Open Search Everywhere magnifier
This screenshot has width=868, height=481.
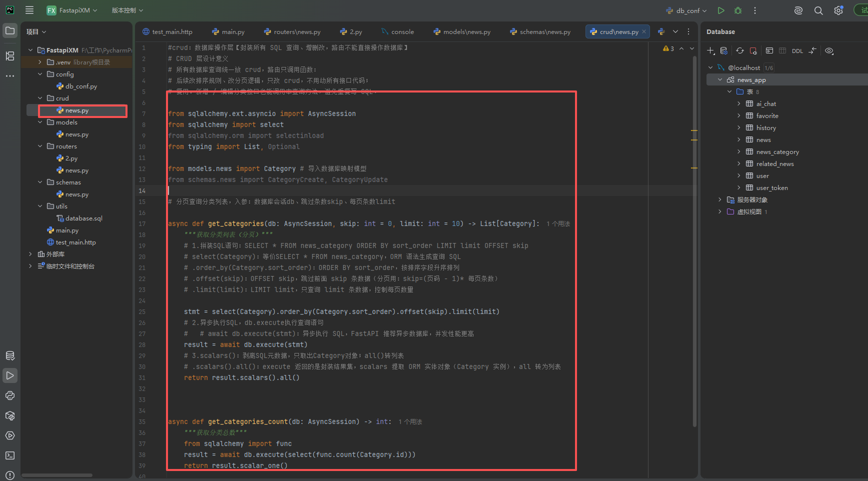(x=818, y=10)
